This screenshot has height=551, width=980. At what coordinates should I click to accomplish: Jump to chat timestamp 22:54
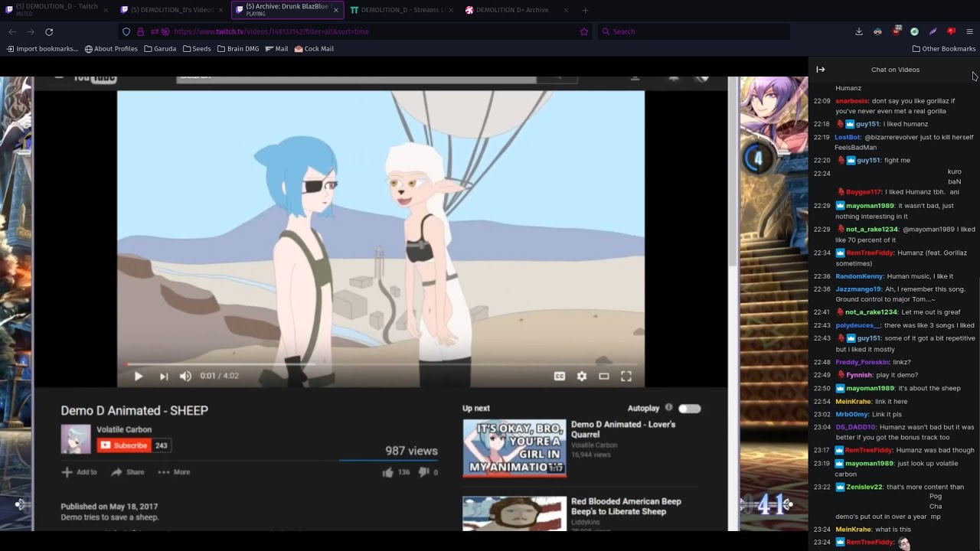tap(822, 401)
